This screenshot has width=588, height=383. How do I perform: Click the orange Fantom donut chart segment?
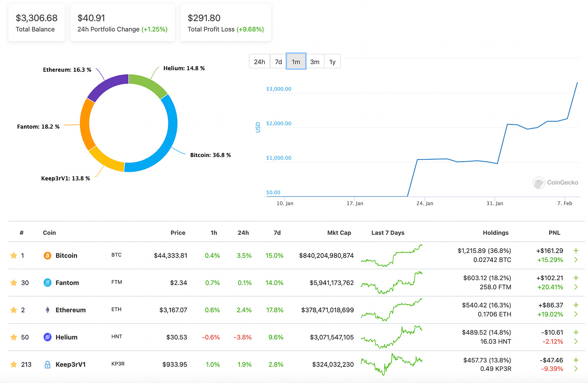pyautogui.click(x=85, y=125)
